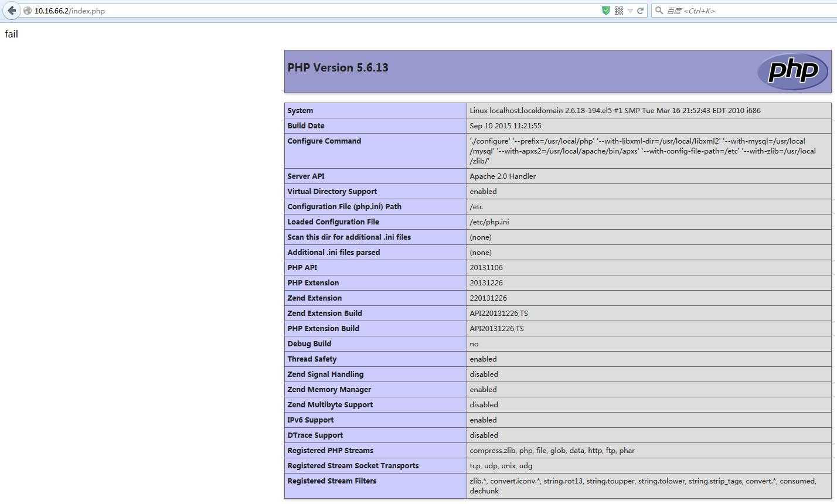Select "Configuration File (php.ini) Path" label
Screen dimensions: 837x504
pos(344,206)
